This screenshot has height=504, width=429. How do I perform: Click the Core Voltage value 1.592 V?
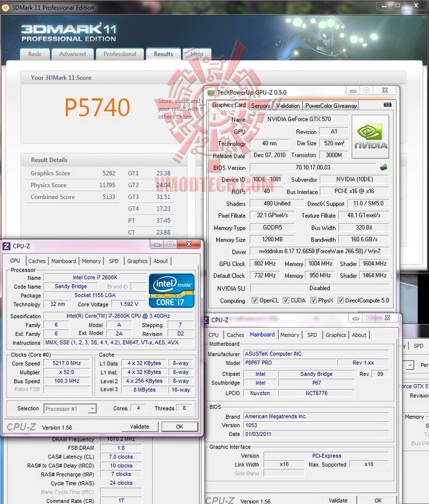129,304
